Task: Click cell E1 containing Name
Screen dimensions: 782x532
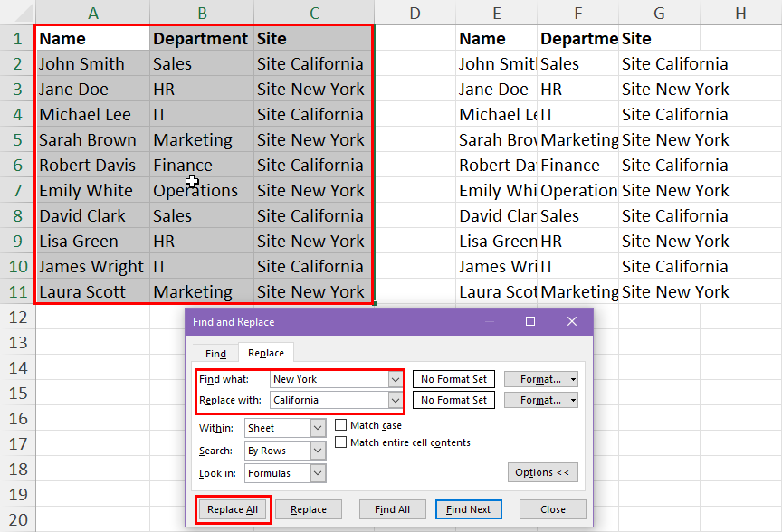Action: [x=497, y=38]
